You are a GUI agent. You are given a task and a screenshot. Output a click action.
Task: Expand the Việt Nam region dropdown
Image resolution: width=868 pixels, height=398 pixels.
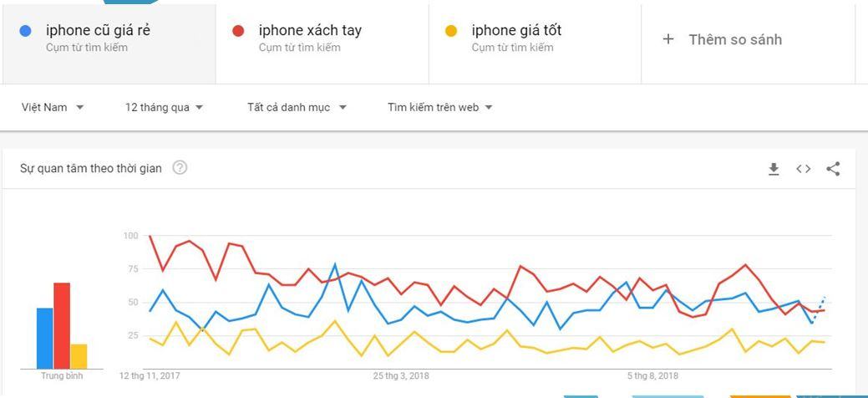pyautogui.click(x=53, y=108)
